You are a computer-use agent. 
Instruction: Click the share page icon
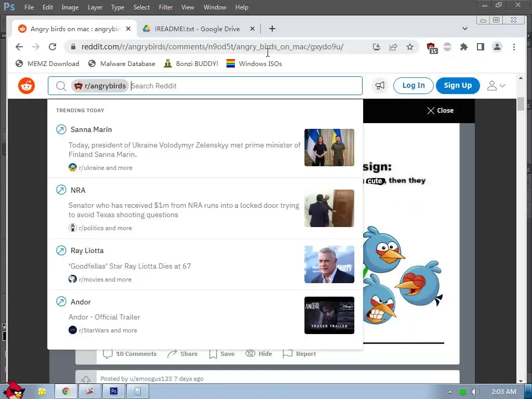point(393,47)
